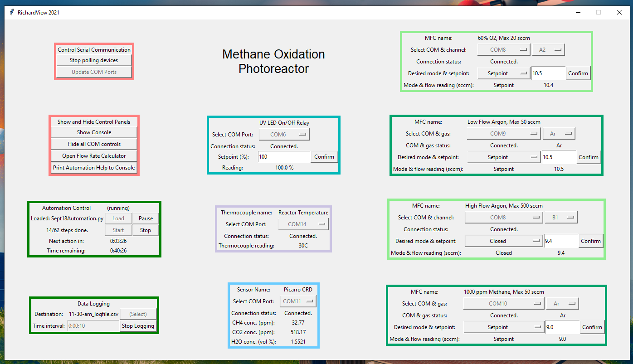Confirm the High Flow Argon setpoint
633x364 pixels.
click(591, 241)
